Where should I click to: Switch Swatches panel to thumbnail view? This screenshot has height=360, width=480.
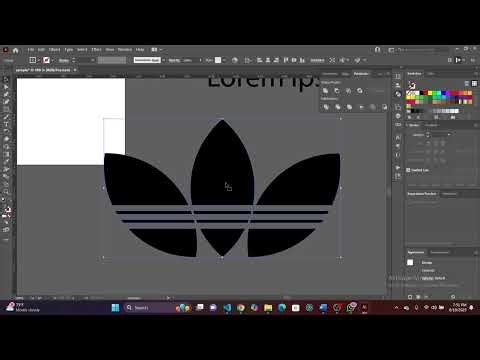(x=474, y=83)
